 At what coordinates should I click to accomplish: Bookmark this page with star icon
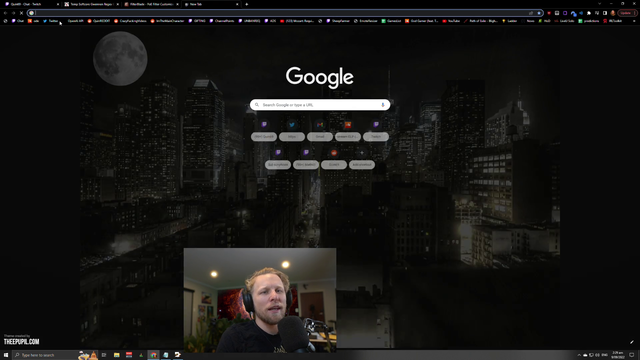point(539,13)
